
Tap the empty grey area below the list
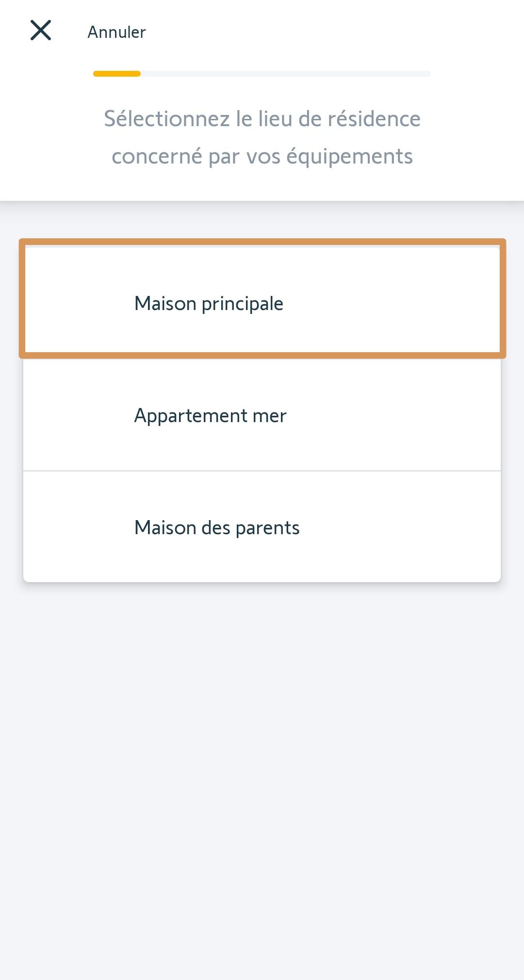pyautogui.click(x=262, y=776)
